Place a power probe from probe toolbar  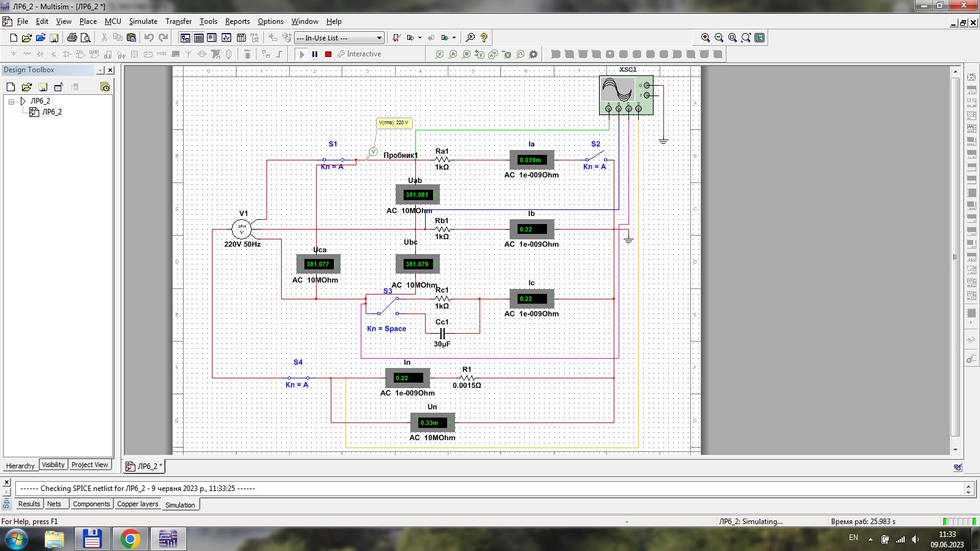[466, 54]
